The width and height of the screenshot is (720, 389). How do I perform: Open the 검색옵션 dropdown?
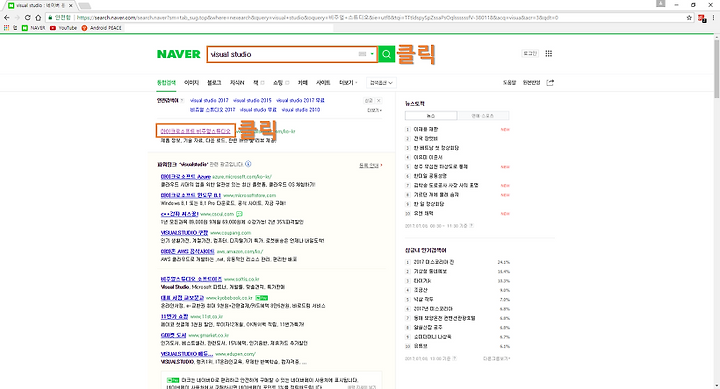381,83
